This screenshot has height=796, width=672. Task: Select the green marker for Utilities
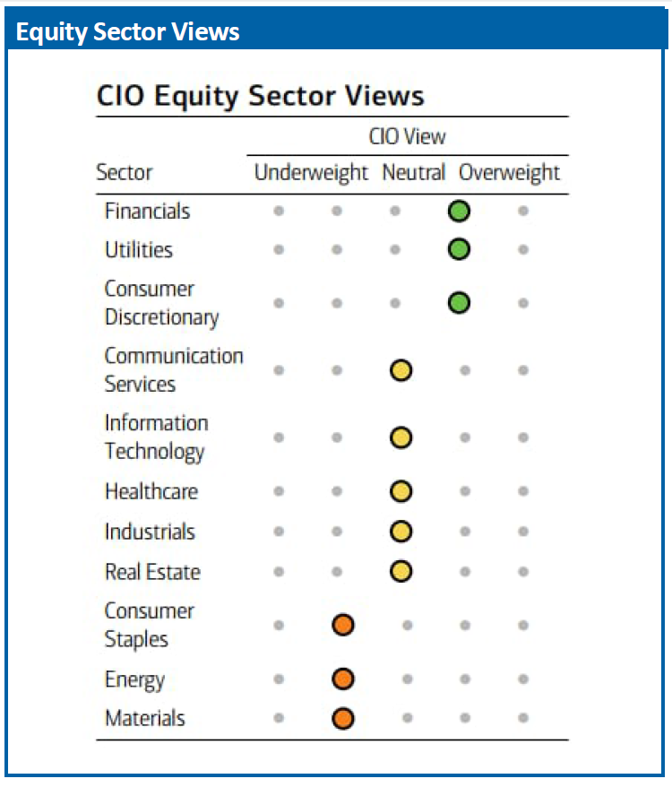pos(459,249)
